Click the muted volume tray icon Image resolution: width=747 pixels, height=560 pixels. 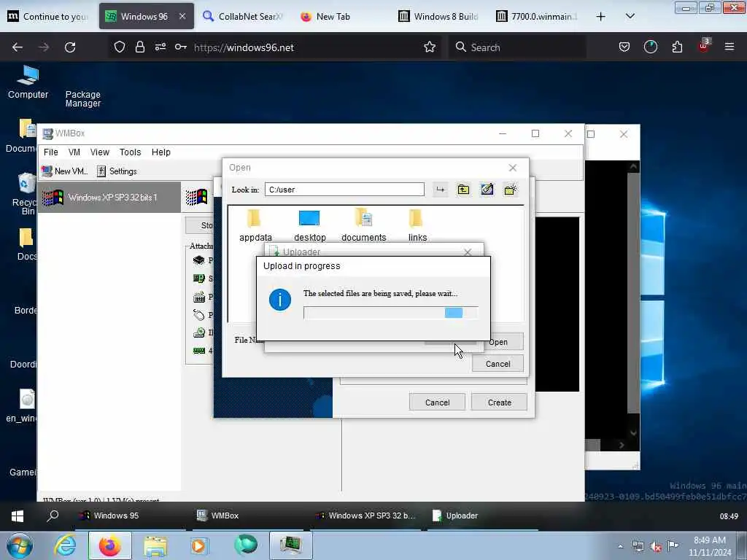[656, 547]
